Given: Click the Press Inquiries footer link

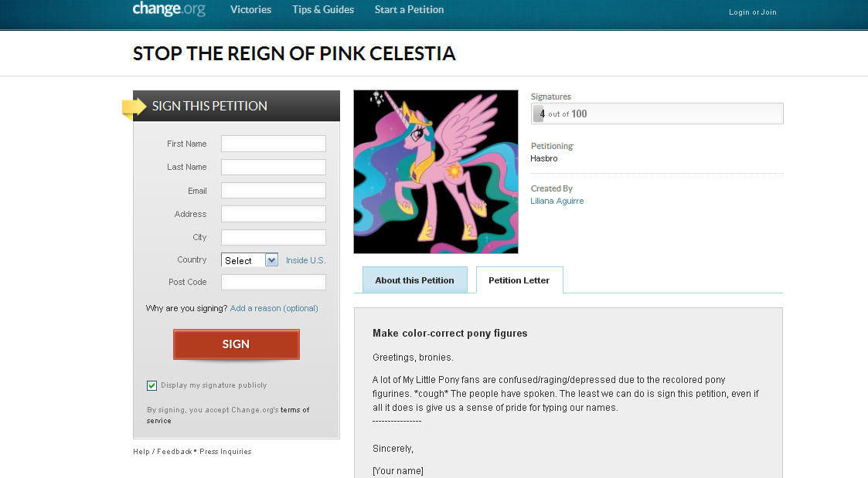Looking at the screenshot, I should click(x=225, y=452).
